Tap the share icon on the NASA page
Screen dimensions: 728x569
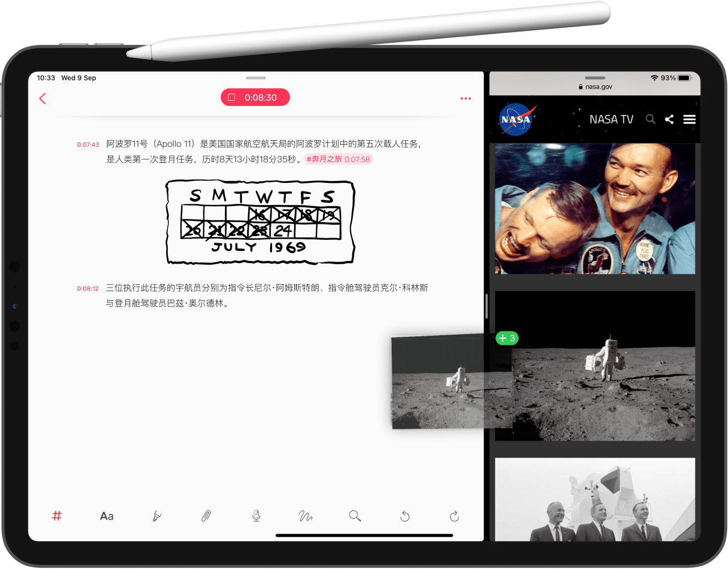coord(669,119)
